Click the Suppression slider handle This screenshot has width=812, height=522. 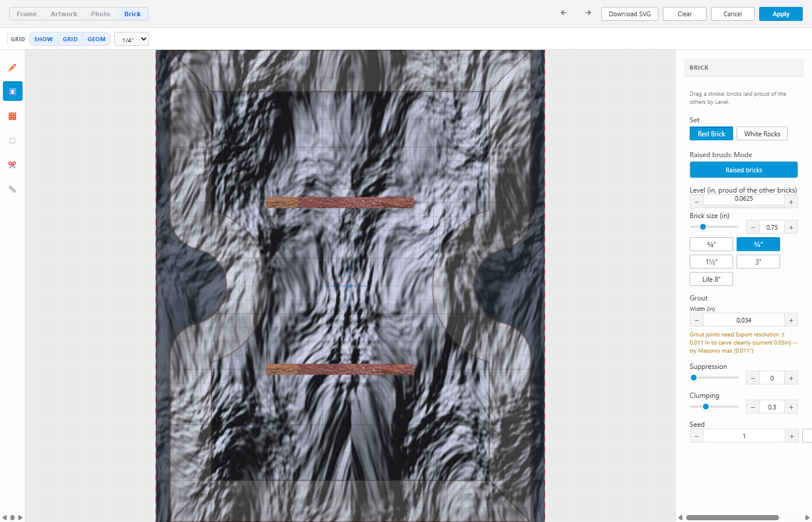pyautogui.click(x=694, y=378)
